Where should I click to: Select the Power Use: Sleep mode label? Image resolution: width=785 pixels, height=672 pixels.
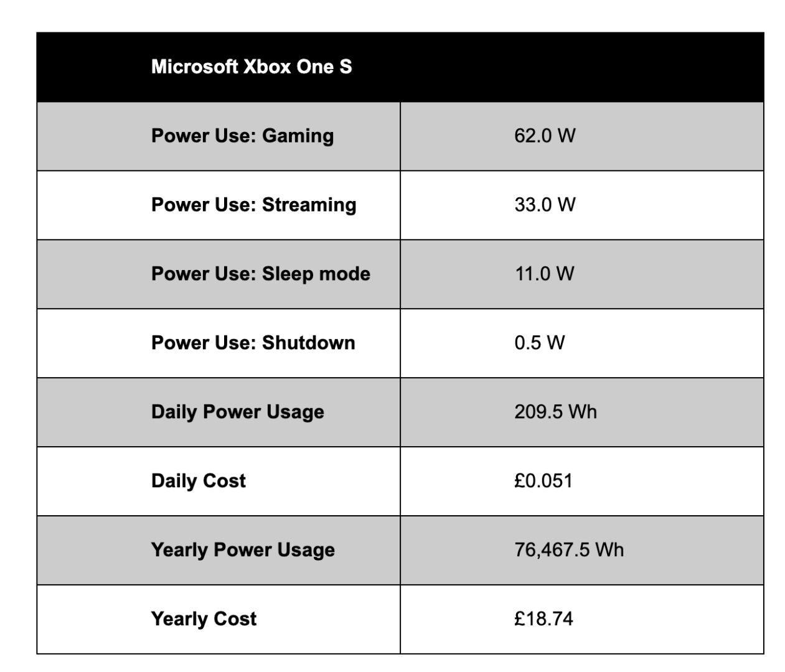coord(260,274)
